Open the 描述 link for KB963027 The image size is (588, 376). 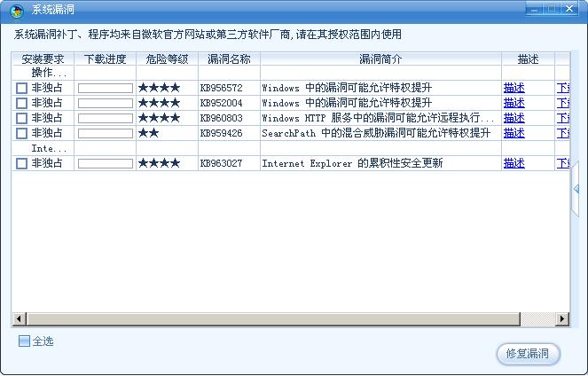pos(514,163)
